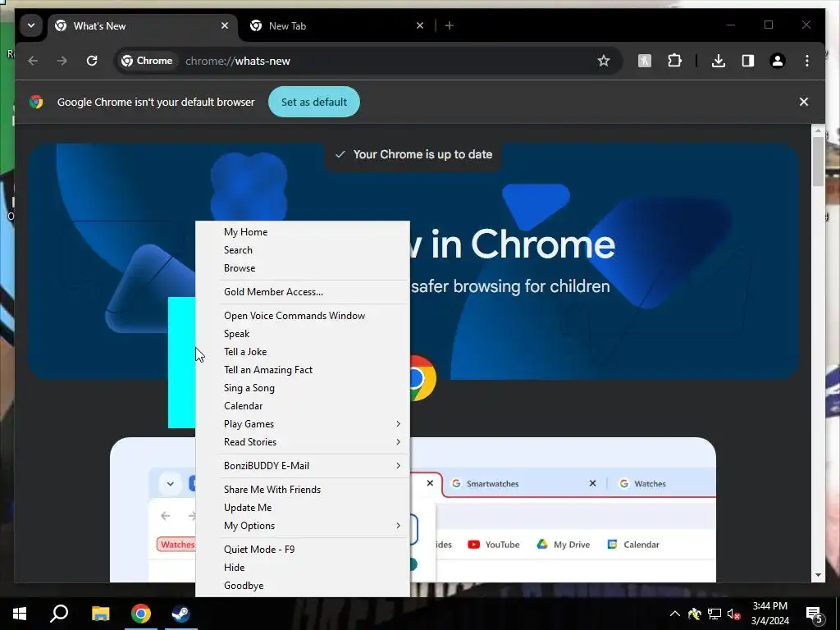The width and height of the screenshot is (840, 630).
Task: Show Chrome downloads
Action: (x=719, y=61)
